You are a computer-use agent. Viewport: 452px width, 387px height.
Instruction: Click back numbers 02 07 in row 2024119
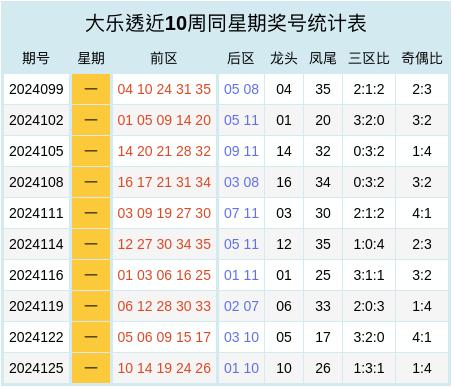pos(241,306)
